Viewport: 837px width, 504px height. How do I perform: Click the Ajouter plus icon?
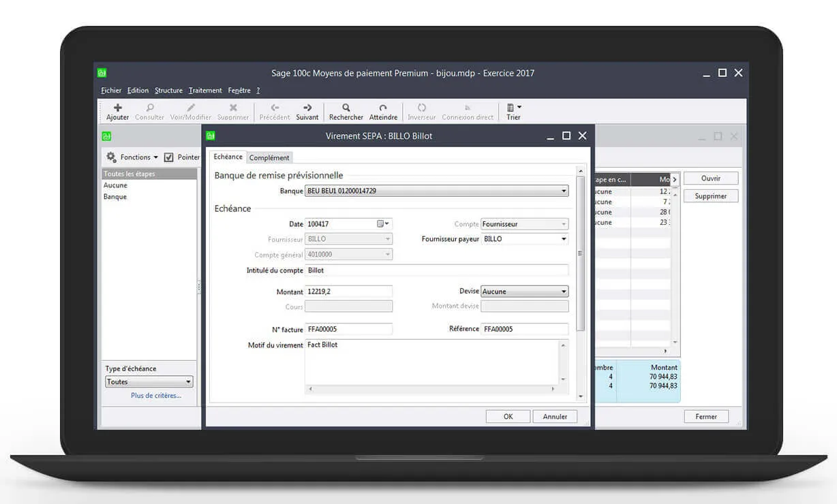click(x=117, y=108)
